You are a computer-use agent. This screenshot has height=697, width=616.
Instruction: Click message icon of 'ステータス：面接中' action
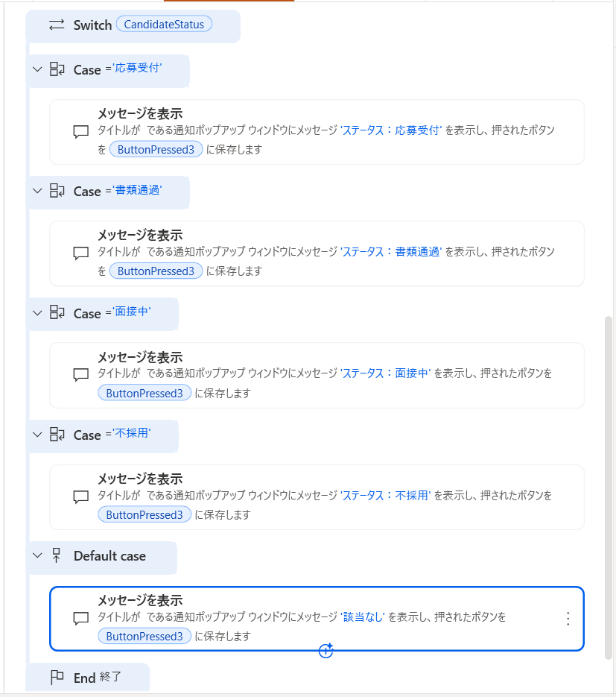[x=81, y=376]
